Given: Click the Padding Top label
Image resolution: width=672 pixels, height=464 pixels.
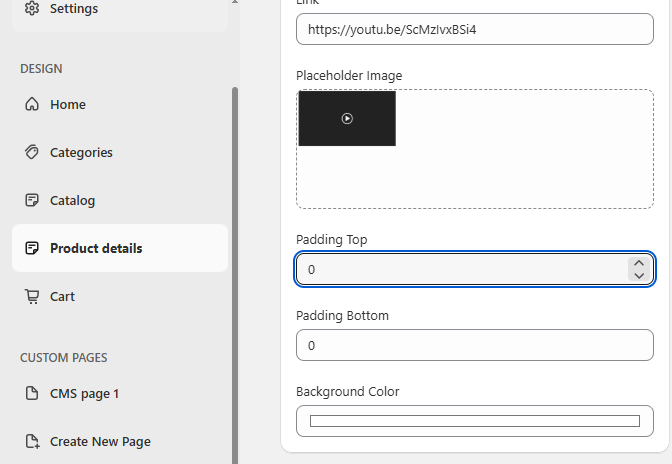Looking at the screenshot, I should coord(331,239).
